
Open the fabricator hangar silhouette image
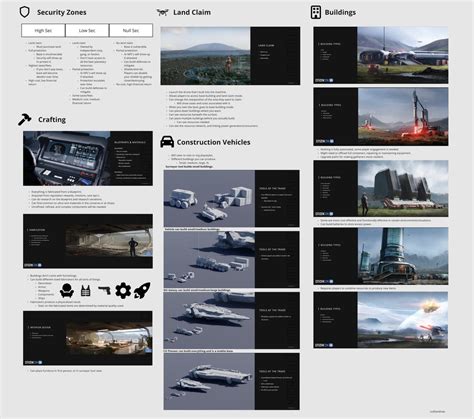(x=109, y=241)
